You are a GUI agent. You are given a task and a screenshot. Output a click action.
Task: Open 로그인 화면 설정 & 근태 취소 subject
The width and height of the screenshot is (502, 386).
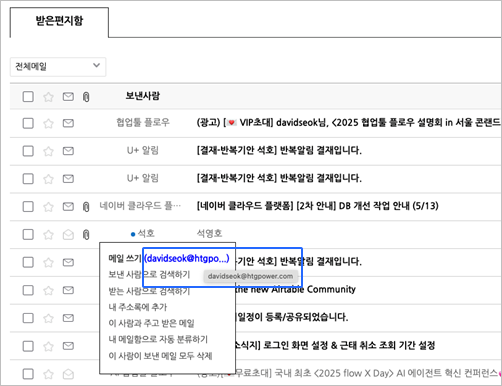(x=336, y=345)
